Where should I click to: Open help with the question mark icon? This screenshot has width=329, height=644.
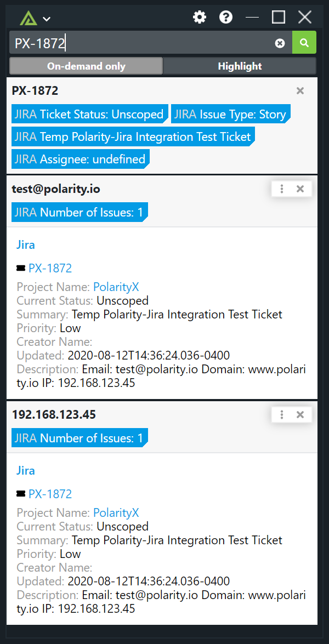(226, 17)
